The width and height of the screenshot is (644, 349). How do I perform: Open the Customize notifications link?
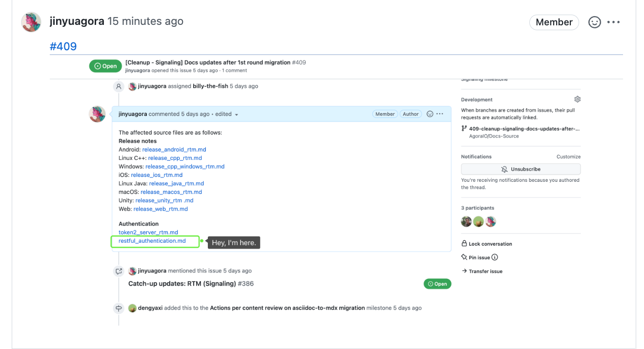click(x=568, y=156)
